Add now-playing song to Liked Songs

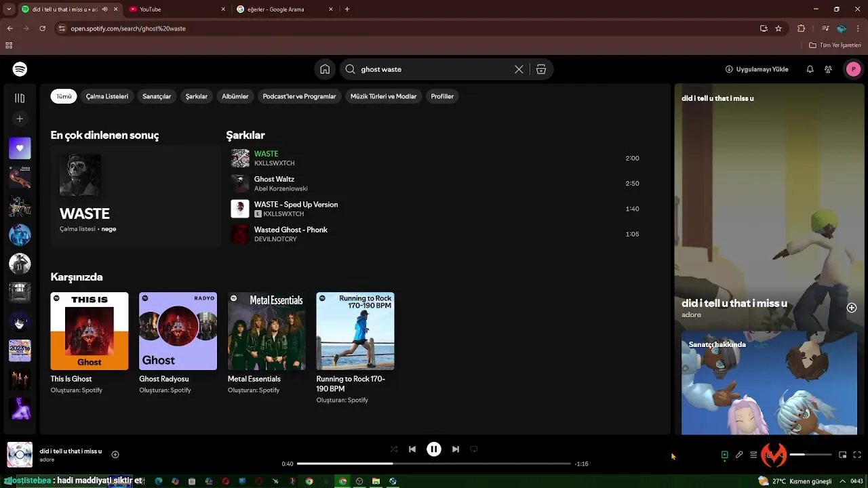click(x=115, y=455)
